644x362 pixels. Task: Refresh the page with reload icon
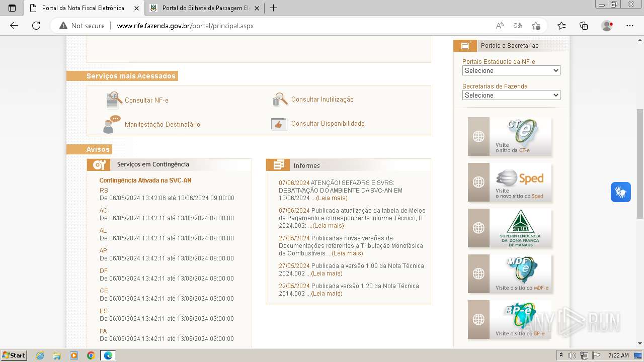pos(36,26)
